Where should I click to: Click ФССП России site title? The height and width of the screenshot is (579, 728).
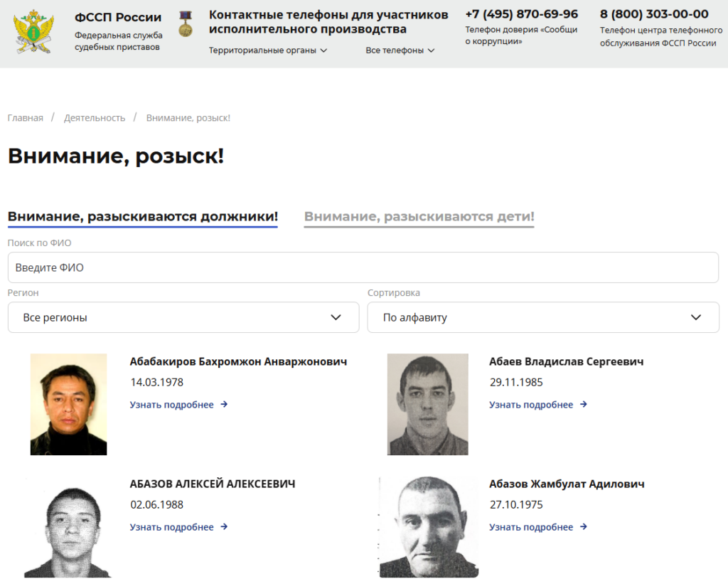pos(118,17)
